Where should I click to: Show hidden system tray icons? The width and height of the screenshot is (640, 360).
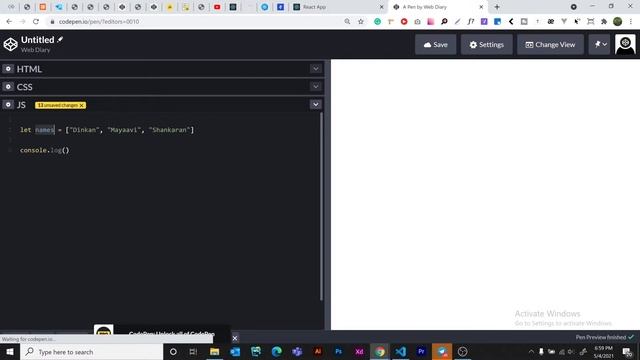click(531, 351)
